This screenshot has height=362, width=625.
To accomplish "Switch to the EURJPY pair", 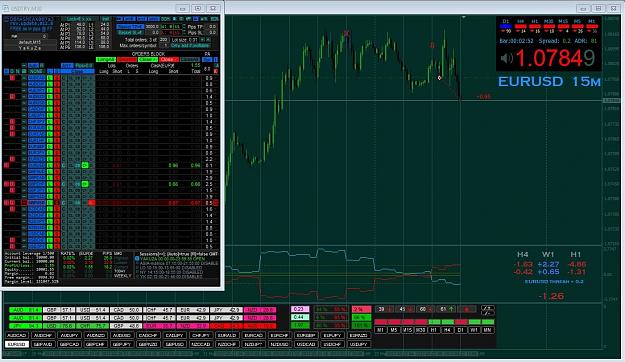I will 332,335.
